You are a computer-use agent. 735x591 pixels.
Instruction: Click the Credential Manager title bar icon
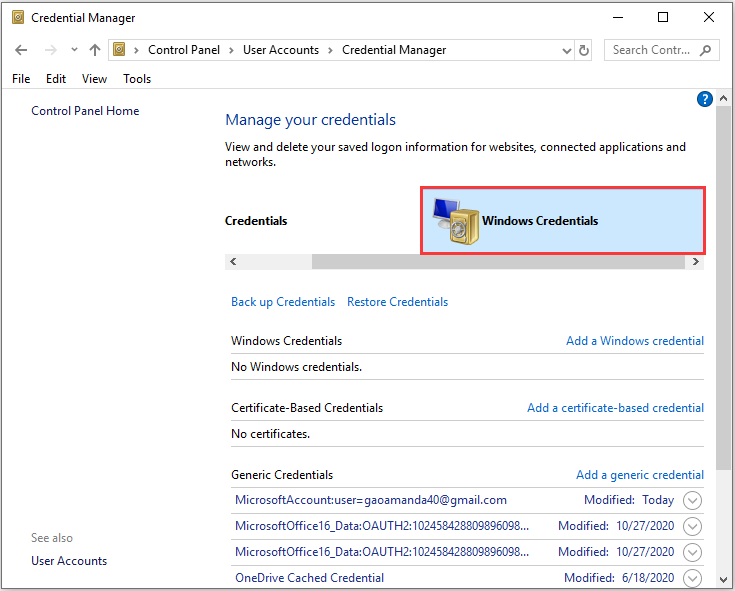tap(17, 18)
